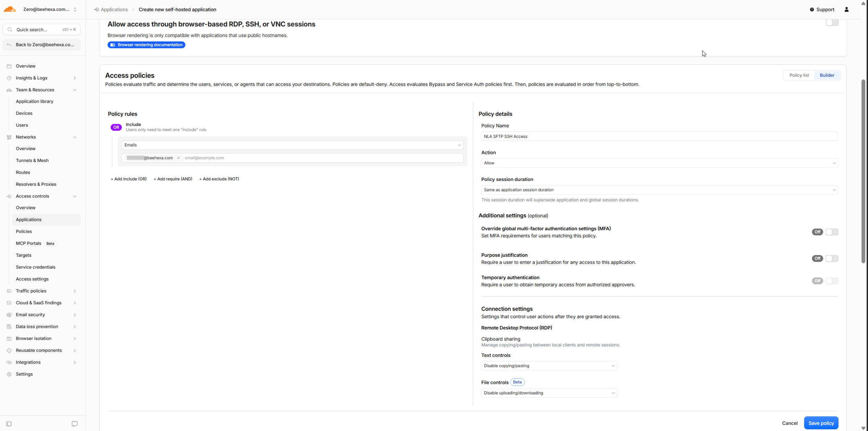868x431 pixels.
Task: Remove the beehexa.com email chip
Action: click(178, 158)
